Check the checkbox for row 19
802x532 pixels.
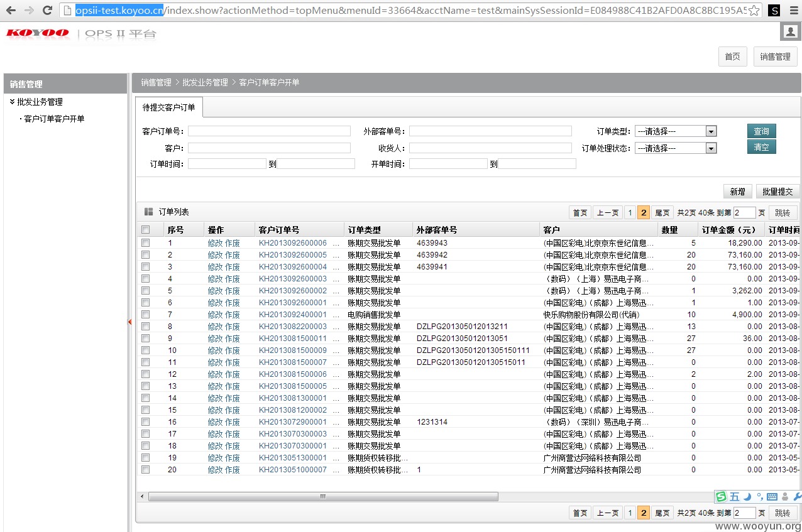pyautogui.click(x=146, y=458)
